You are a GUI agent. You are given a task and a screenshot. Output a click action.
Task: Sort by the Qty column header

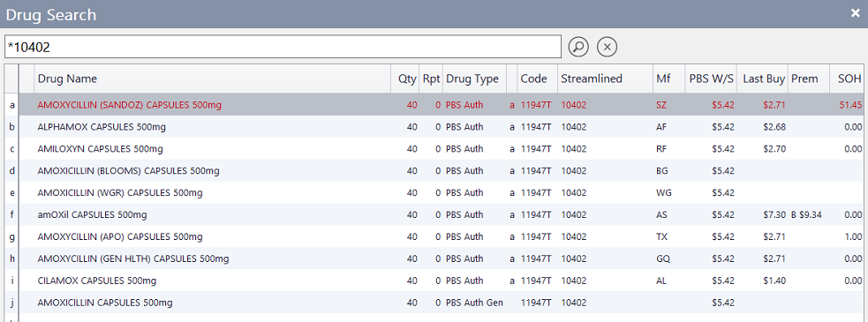click(x=405, y=79)
